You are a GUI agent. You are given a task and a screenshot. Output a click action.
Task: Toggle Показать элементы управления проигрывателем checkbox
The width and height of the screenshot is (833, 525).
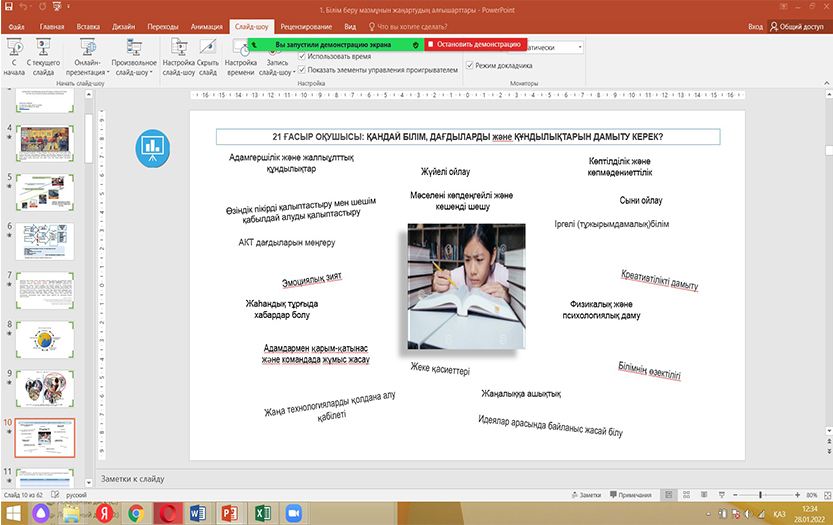(303, 71)
